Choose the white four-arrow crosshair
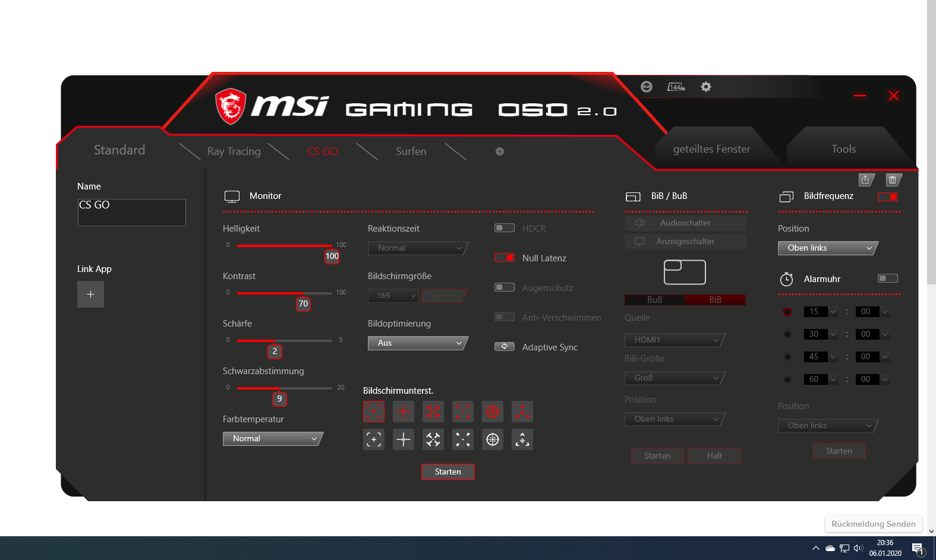 click(433, 439)
